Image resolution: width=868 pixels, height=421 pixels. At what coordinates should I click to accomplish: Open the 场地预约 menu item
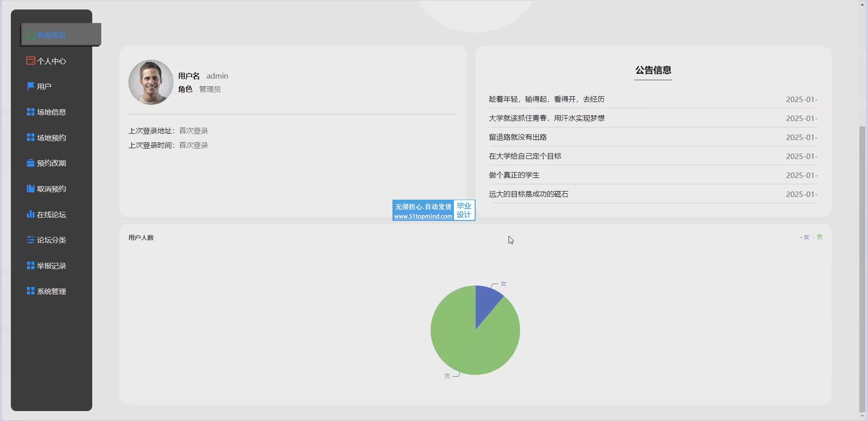tap(51, 138)
